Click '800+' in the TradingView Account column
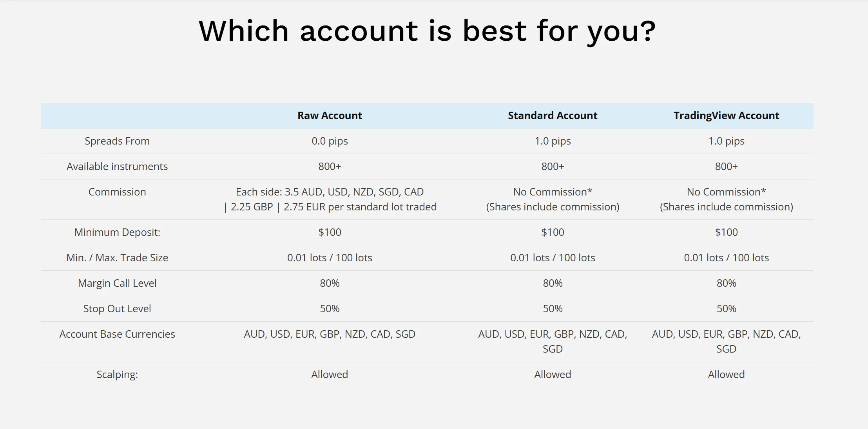Viewport: 868px width, 429px height. (726, 167)
